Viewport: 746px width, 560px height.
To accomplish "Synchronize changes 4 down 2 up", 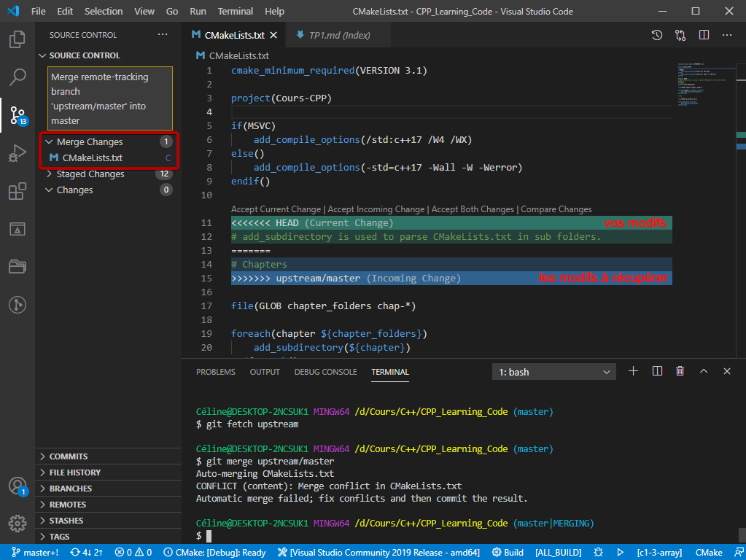I will click(x=86, y=553).
